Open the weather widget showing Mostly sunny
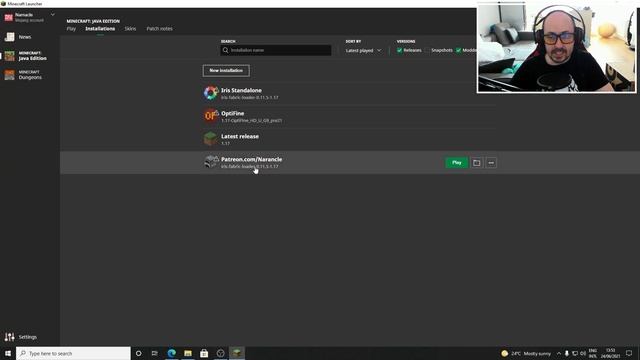Image resolution: width=640 pixels, height=360 pixels. pyautogui.click(x=526, y=353)
